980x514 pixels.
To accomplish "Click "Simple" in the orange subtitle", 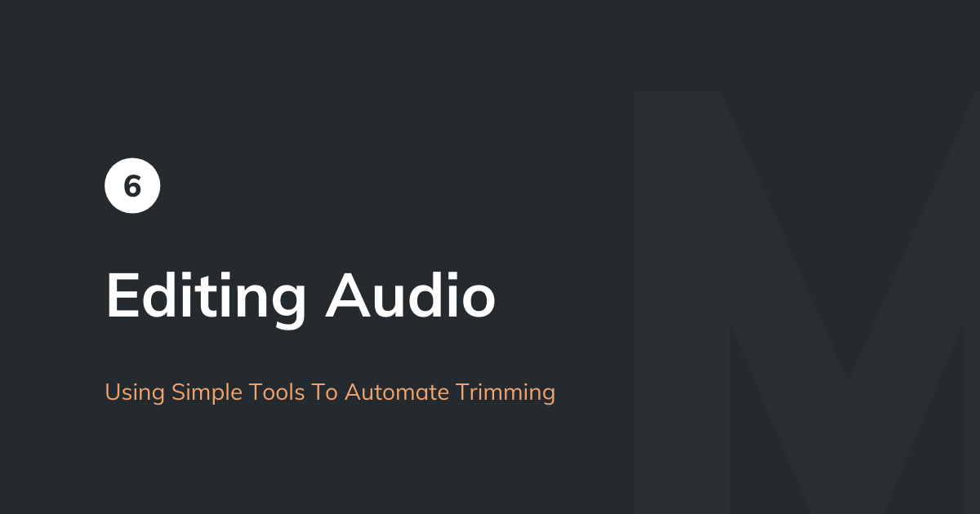I will click(204, 393).
